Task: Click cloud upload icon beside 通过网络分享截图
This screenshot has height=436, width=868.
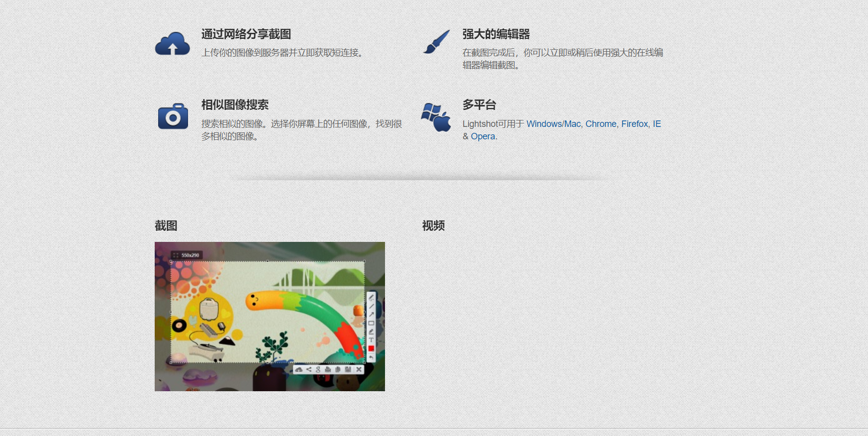Action: coord(172,44)
